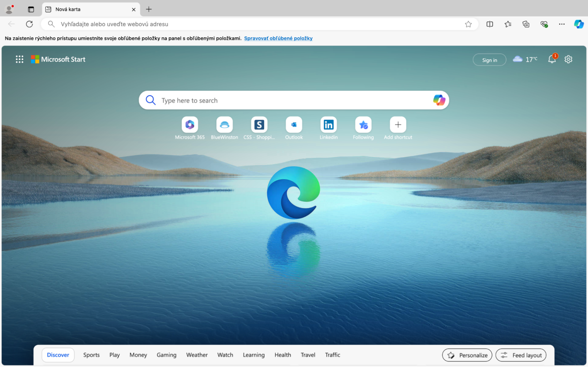Screen dimensions: 588x367
Task: Switch to the Weather feed tab
Action: pyautogui.click(x=197, y=355)
